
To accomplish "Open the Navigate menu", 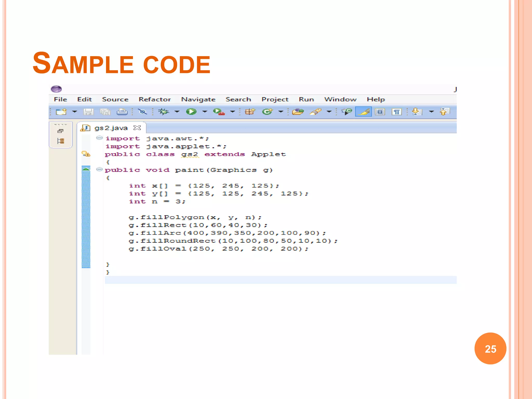I will pyautogui.click(x=198, y=99).
